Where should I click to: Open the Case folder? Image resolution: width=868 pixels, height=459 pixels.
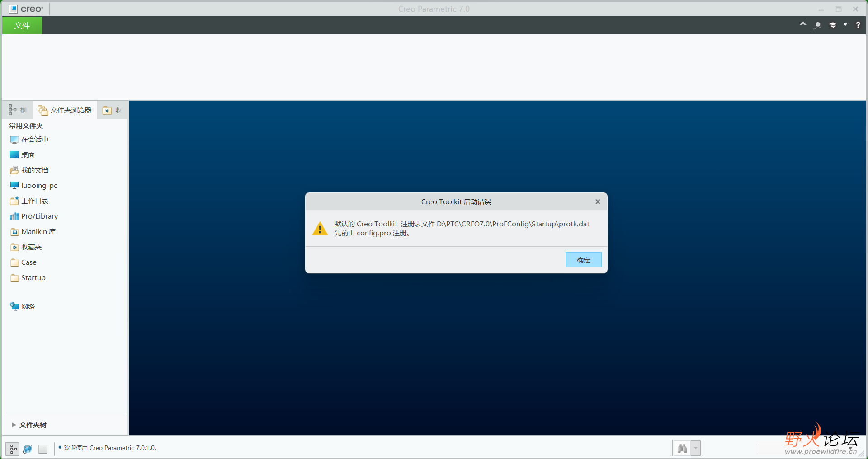click(24, 262)
